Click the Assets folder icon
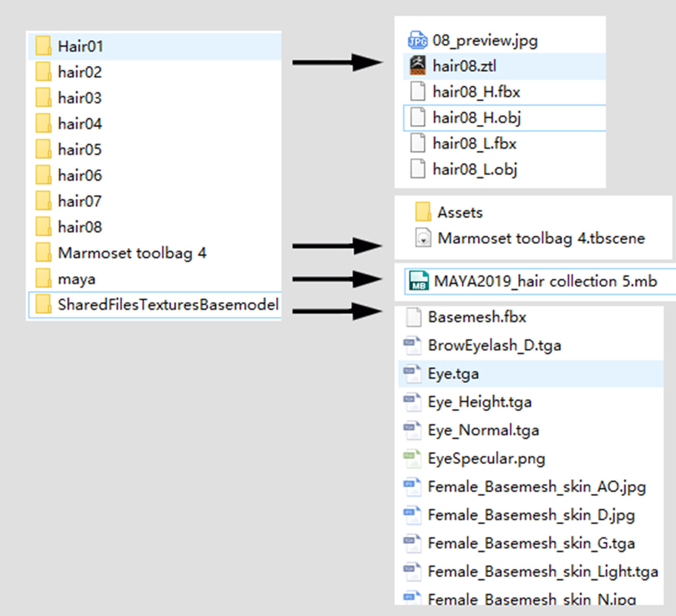This screenshot has width=676, height=616. pos(423,212)
